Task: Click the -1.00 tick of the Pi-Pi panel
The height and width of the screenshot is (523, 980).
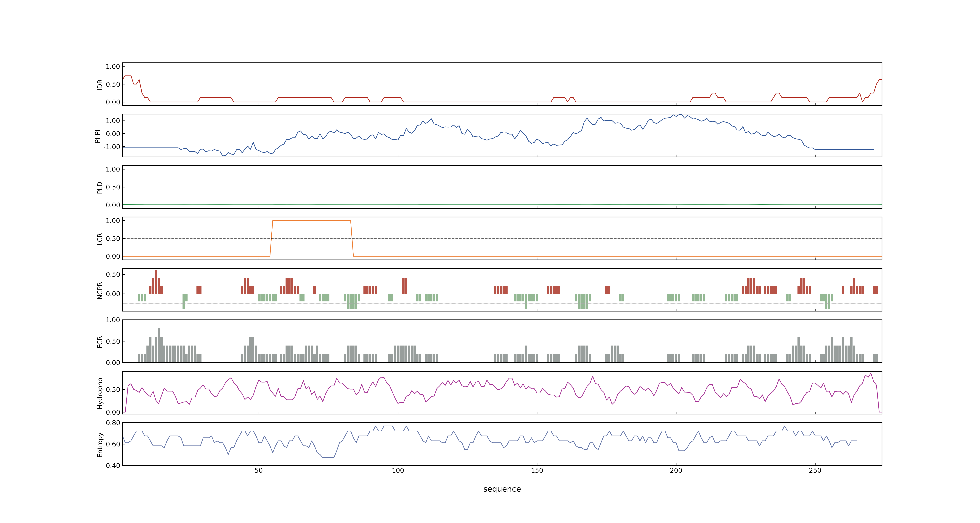Action: [111, 147]
